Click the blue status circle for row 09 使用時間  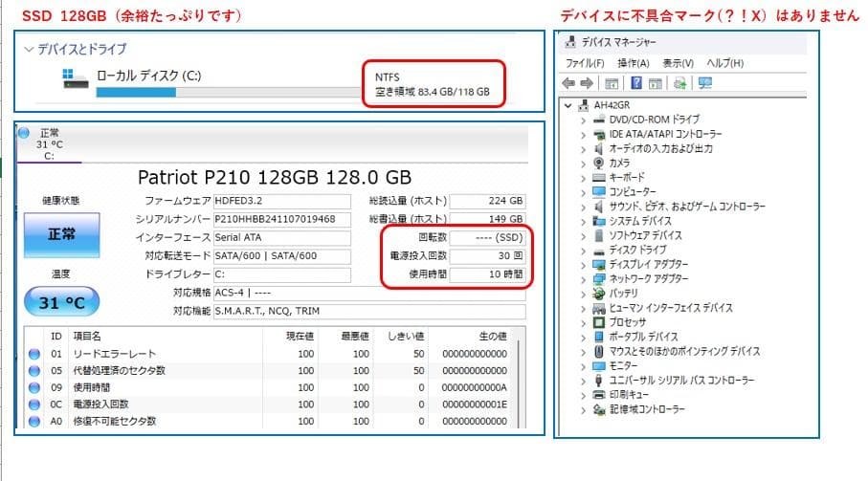34,387
